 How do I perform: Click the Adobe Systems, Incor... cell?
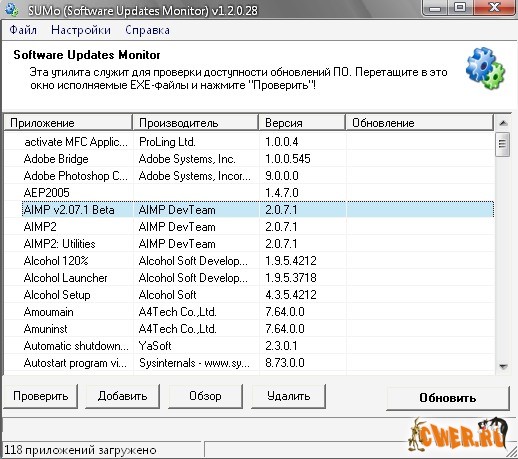195,176
